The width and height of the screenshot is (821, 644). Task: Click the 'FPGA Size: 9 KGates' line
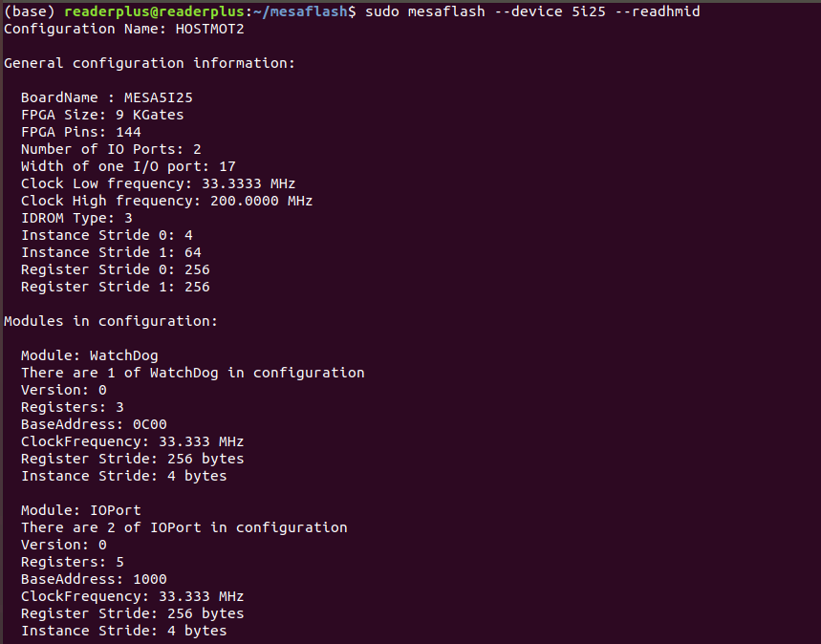(102, 115)
